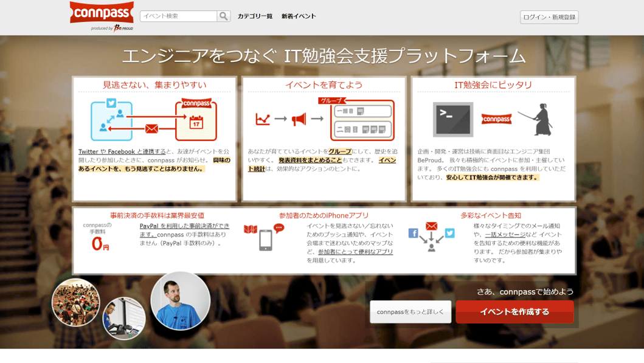Click the red speech bubble icon
Image resolution: width=644 pixels, height=363 pixels.
[279, 228]
